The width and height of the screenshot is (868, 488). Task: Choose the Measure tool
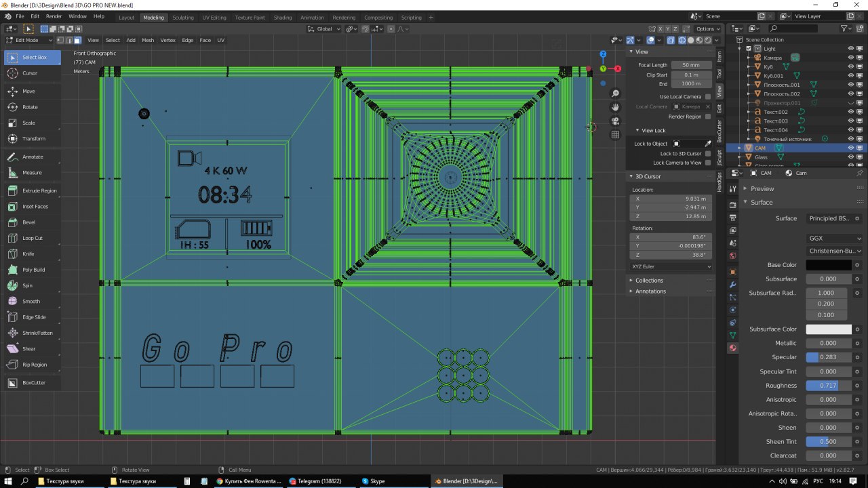32,172
